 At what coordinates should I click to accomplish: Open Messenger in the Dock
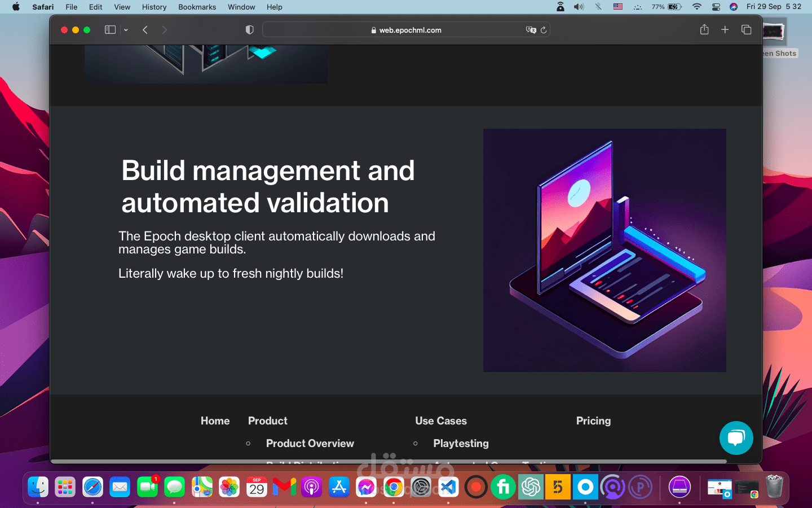point(366,487)
